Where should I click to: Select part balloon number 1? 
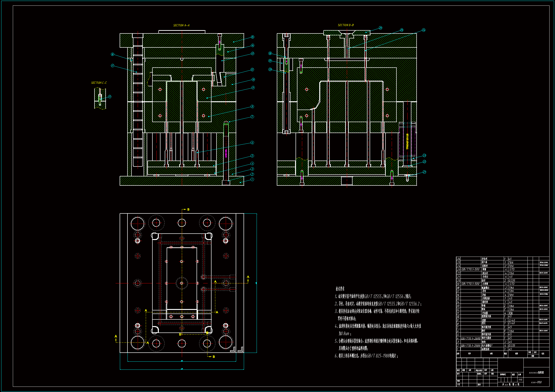point(252,180)
